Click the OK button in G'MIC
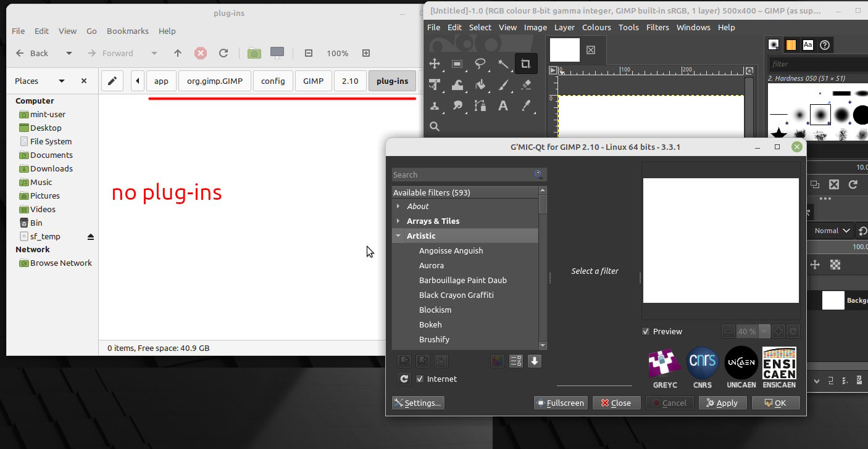The width and height of the screenshot is (868, 449). coord(776,403)
